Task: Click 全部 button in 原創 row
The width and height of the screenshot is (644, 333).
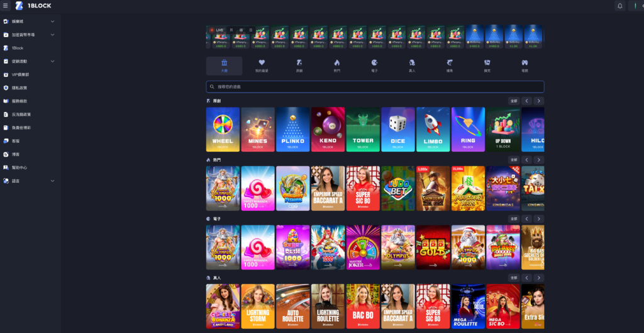Action: click(513, 101)
